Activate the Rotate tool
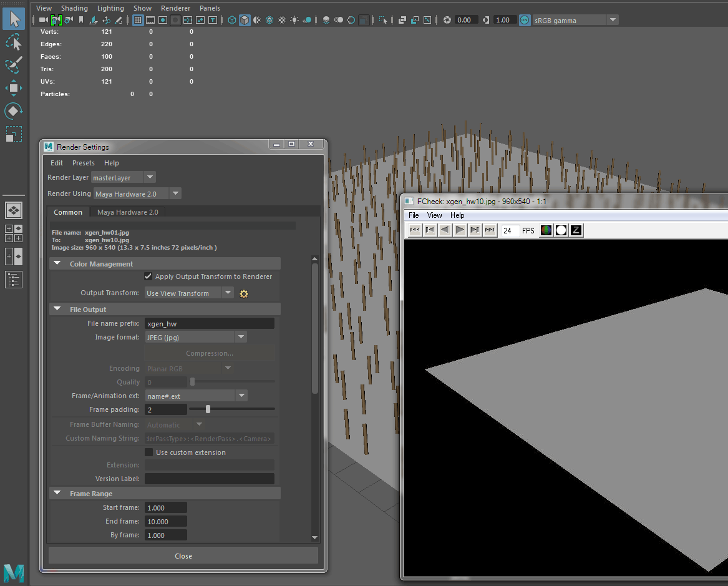Image resolution: width=728 pixels, height=586 pixels. tap(14, 110)
